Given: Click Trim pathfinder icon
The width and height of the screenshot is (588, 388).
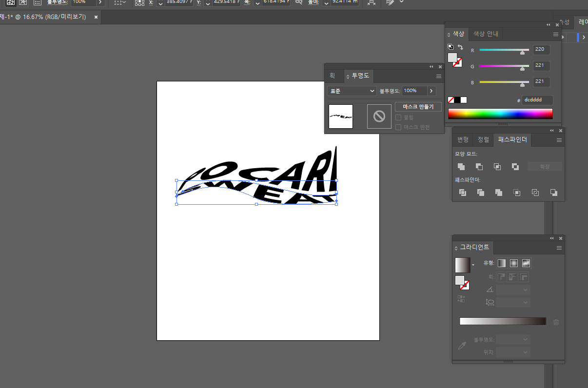Looking at the screenshot, I should coord(481,193).
